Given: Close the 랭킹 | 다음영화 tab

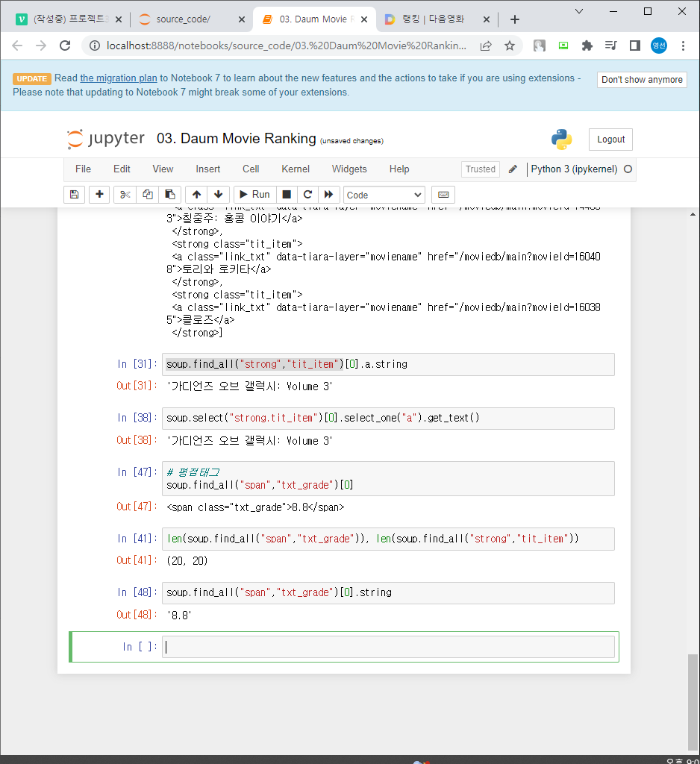Looking at the screenshot, I should point(487,19).
